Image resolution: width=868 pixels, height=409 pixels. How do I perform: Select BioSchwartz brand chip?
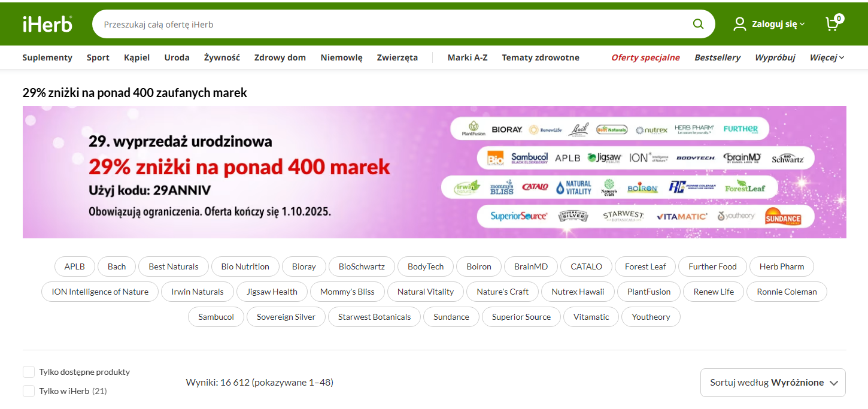pos(362,266)
